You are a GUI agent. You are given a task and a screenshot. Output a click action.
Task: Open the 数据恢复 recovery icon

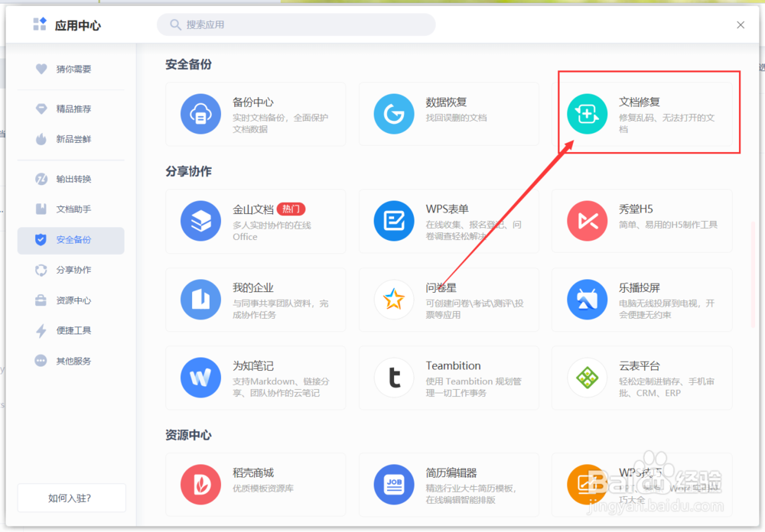pyautogui.click(x=394, y=114)
